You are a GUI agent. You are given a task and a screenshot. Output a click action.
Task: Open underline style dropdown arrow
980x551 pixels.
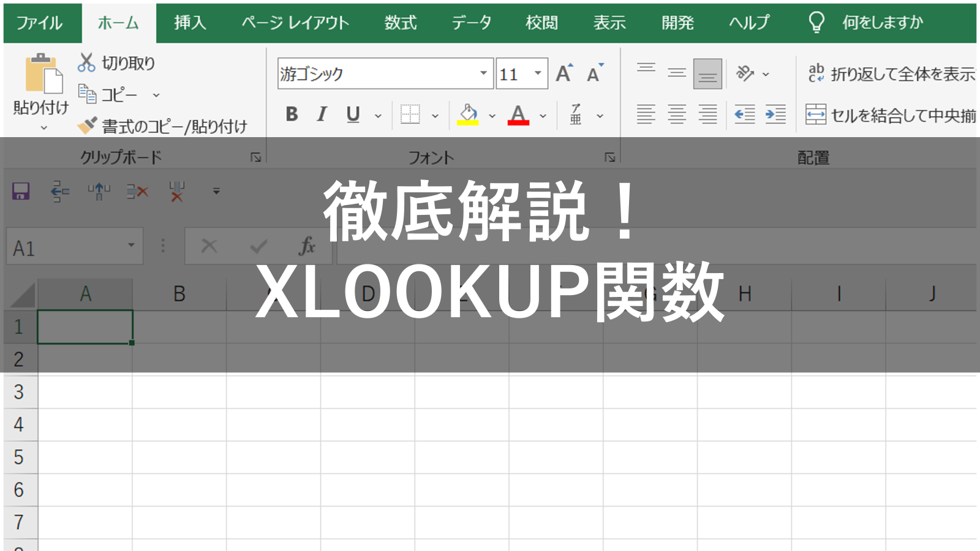[x=378, y=115]
